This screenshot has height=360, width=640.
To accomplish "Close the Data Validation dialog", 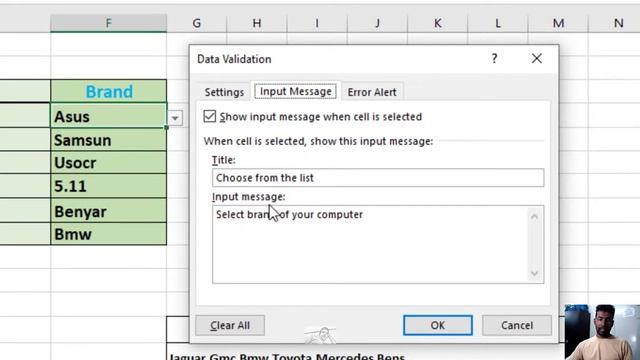I will point(537,59).
